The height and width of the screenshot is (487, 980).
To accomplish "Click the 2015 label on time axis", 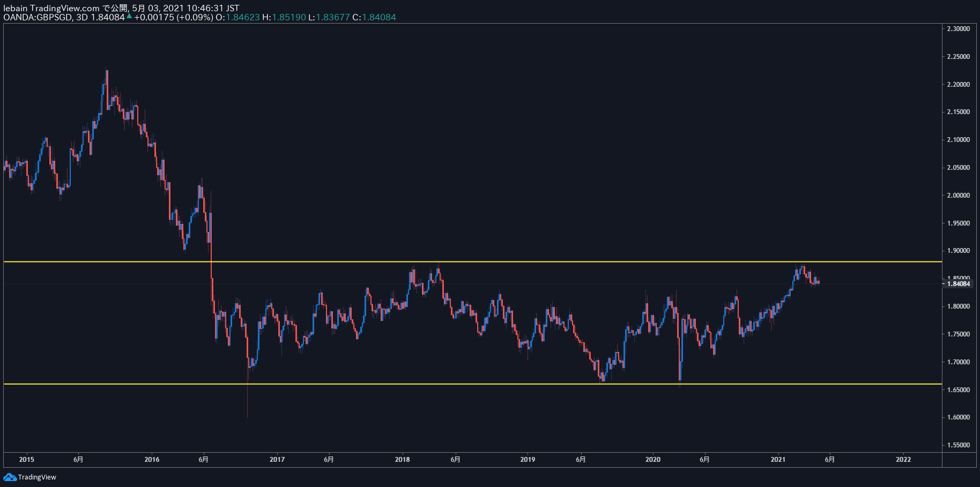I will (26, 460).
